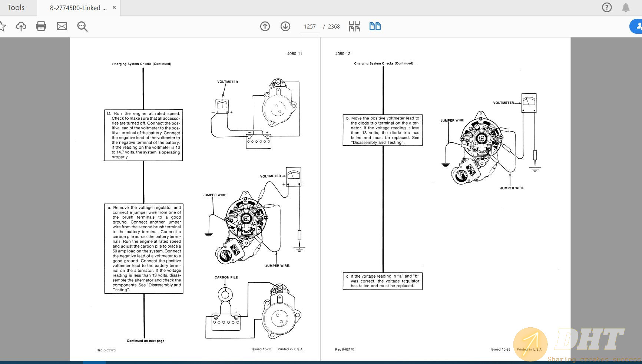The height and width of the screenshot is (364, 642).
Task: Click the page number field showing 1257
Action: 310,27
